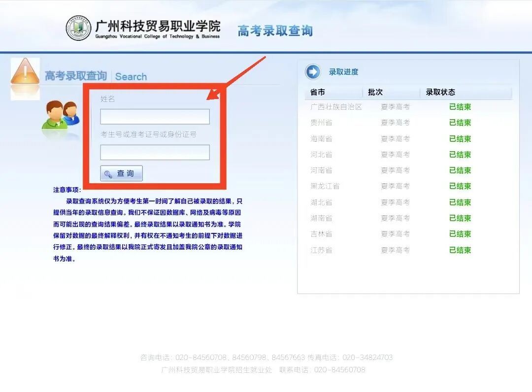Select the 广西壮族自治区 row
Viewport: 532px width, 392px height.
click(408, 107)
